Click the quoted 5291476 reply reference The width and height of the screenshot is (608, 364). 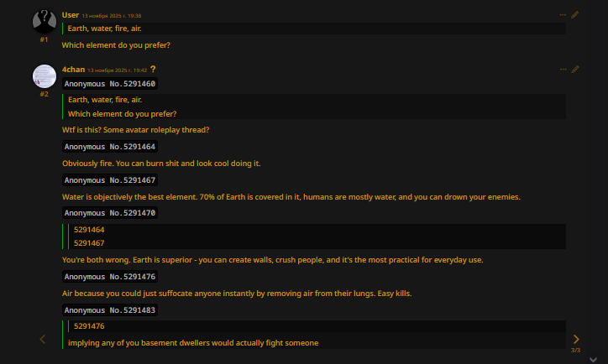click(x=89, y=326)
